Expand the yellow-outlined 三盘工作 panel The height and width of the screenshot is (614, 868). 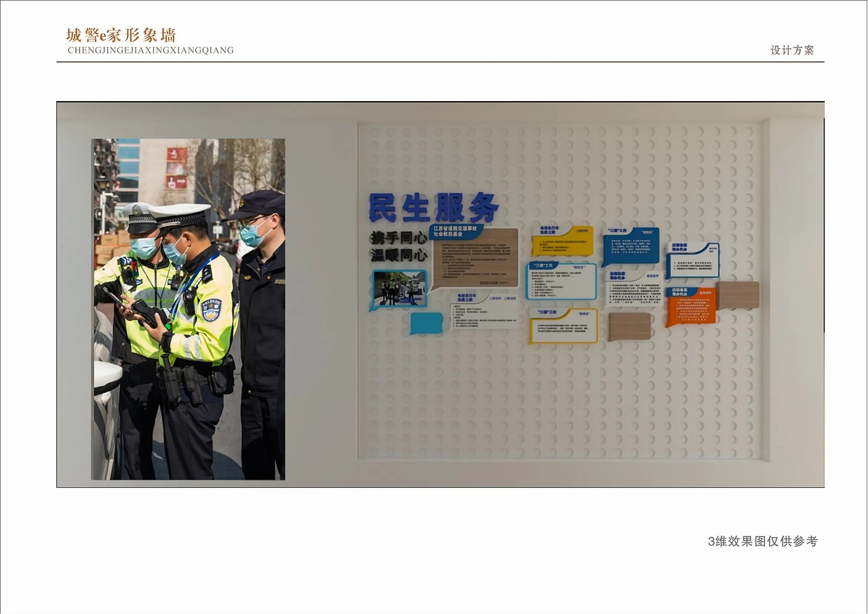click(x=563, y=325)
